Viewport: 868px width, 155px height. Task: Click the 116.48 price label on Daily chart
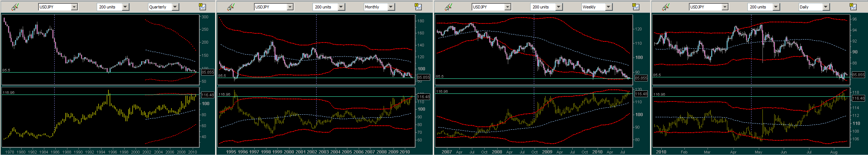coord(858,98)
